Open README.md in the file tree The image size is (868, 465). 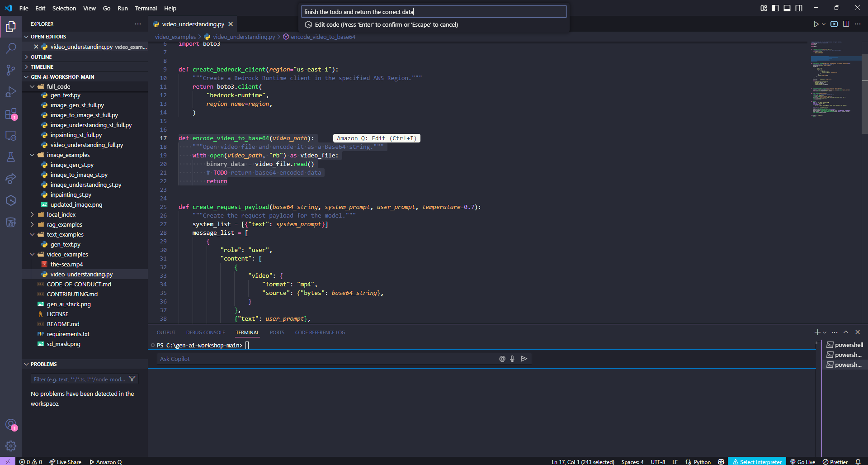point(63,324)
